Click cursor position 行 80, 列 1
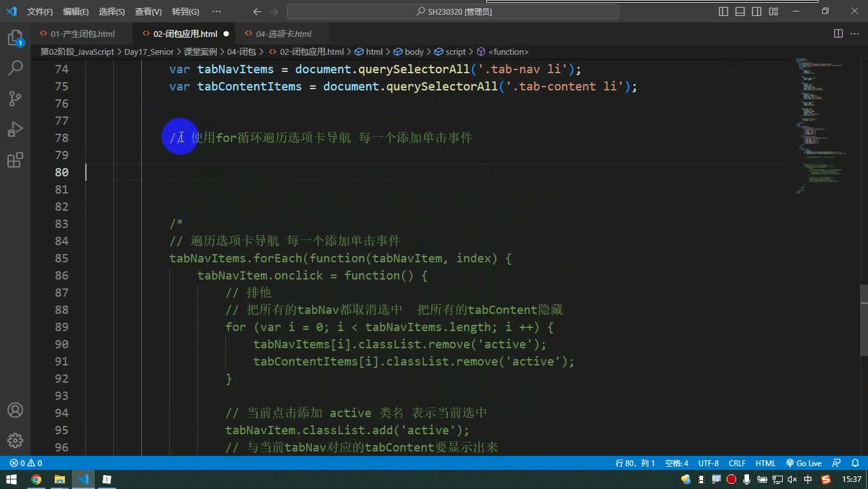 click(635, 463)
